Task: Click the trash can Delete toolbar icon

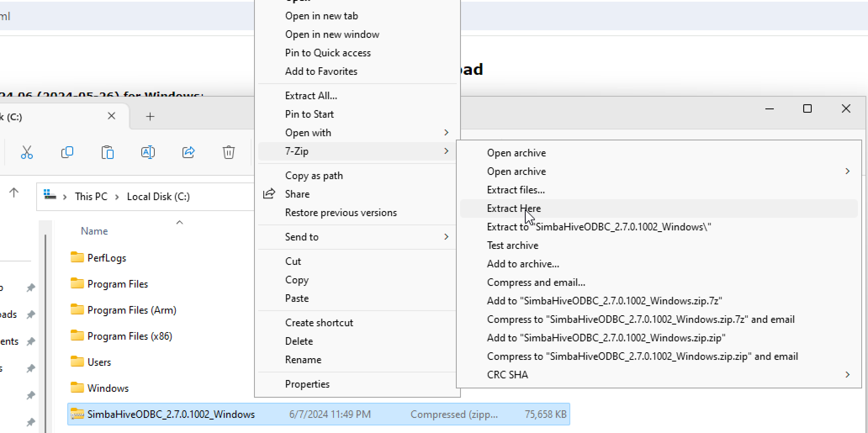Action: coord(229,152)
